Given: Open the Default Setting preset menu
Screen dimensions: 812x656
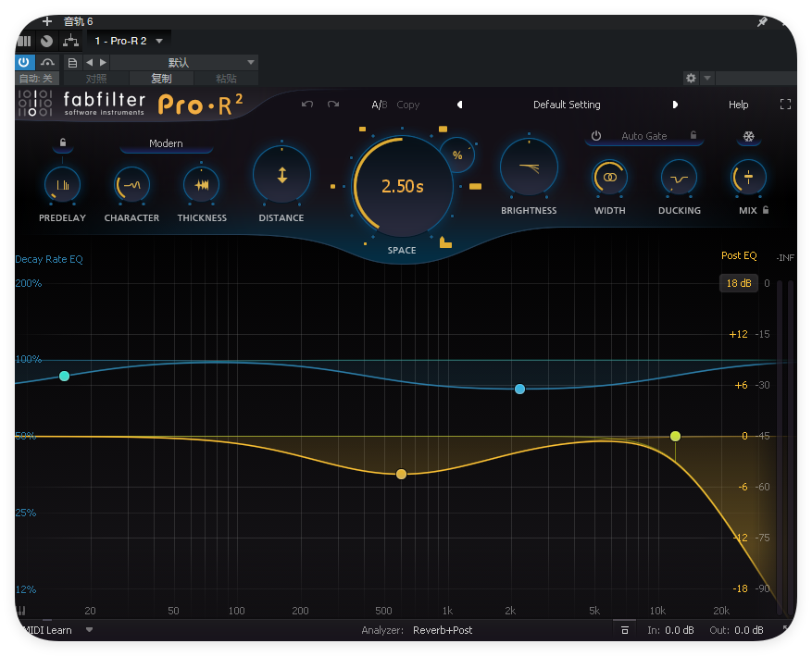Looking at the screenshot, I should coord(567,105).
